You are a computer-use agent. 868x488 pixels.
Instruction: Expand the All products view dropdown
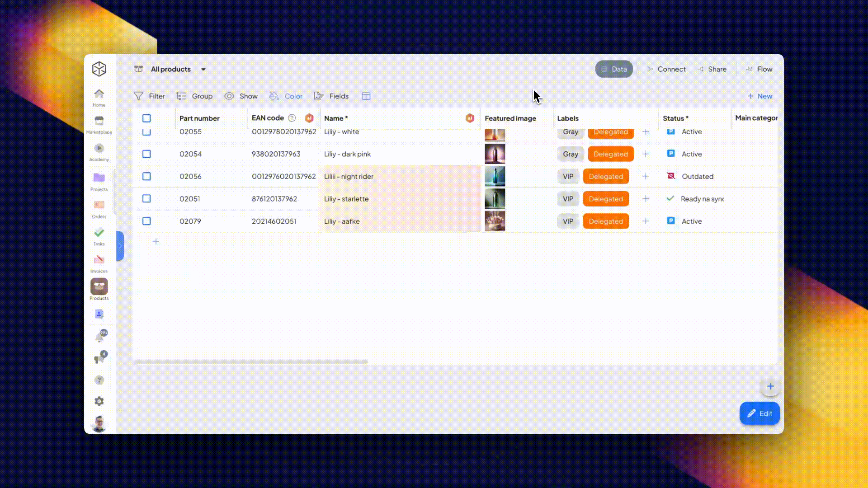[203, 70]
